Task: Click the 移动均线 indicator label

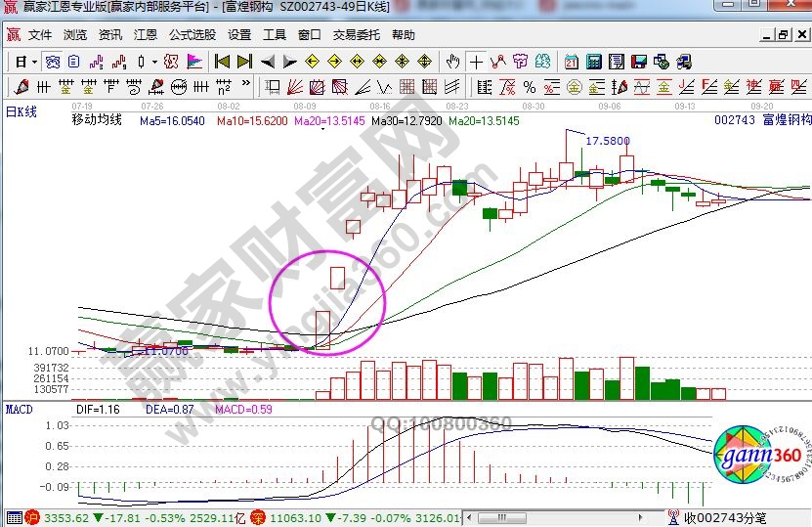Action: click(97, 120)
